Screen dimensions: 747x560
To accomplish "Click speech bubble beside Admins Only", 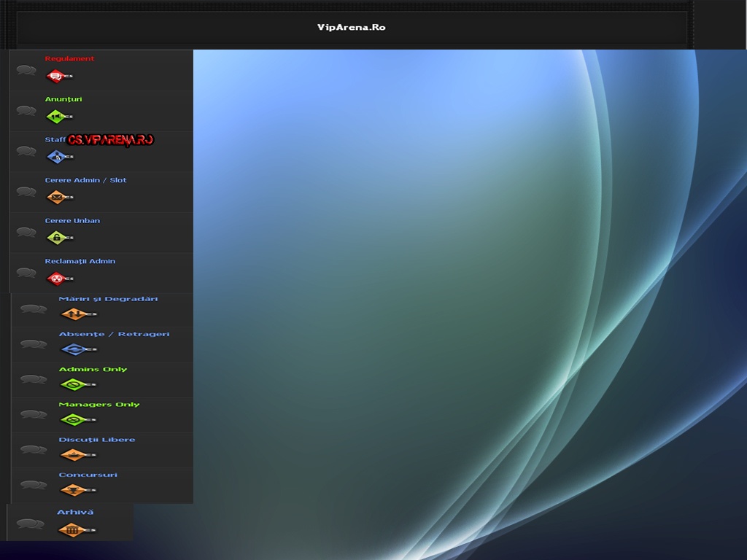I will point(34,379).
